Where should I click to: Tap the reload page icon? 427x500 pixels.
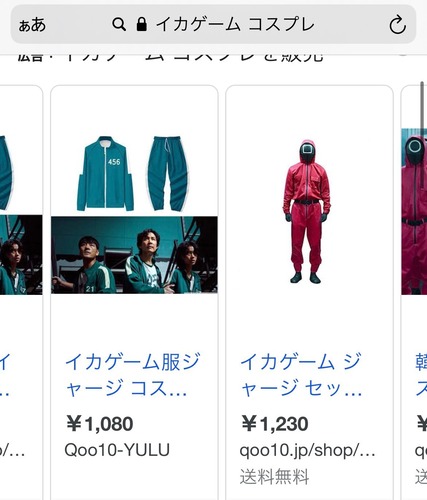click(x=397, y=25)
